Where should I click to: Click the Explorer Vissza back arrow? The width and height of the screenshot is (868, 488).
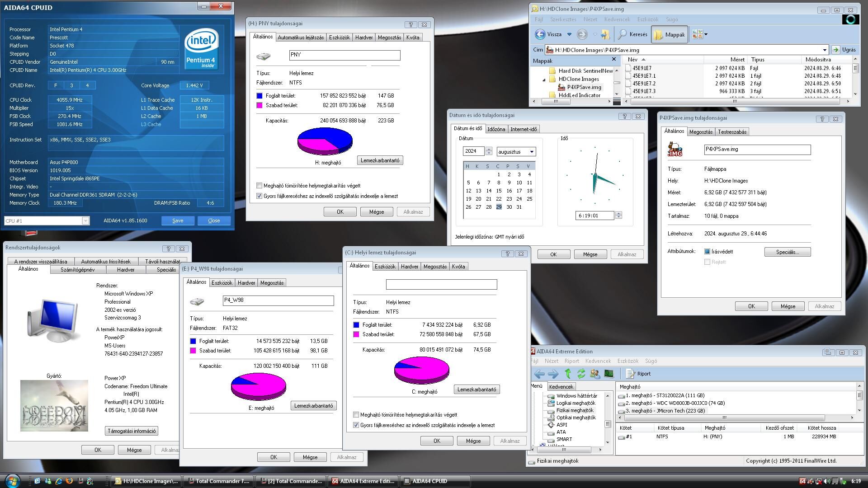540,34
